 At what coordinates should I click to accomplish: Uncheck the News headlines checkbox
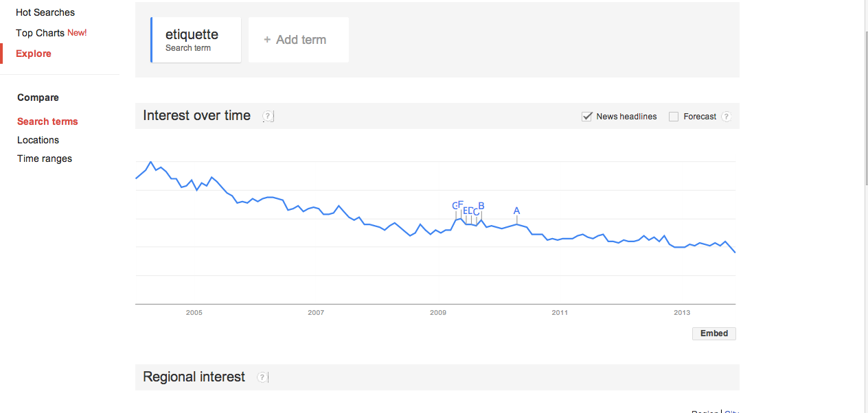[x=587, y=117]
